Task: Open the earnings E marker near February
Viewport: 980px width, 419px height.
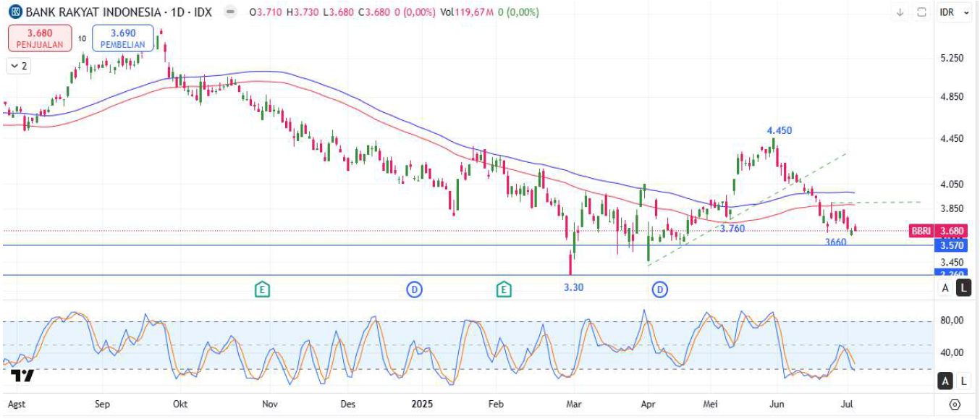Action: (504, 289)
